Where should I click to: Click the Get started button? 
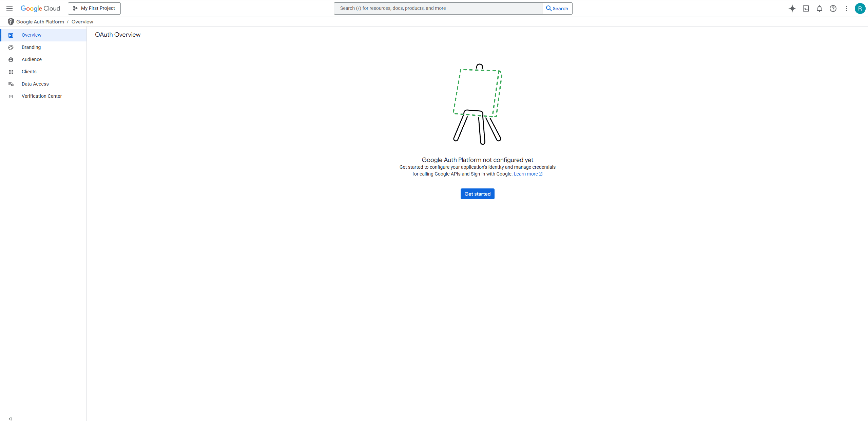tap(477, 194)
